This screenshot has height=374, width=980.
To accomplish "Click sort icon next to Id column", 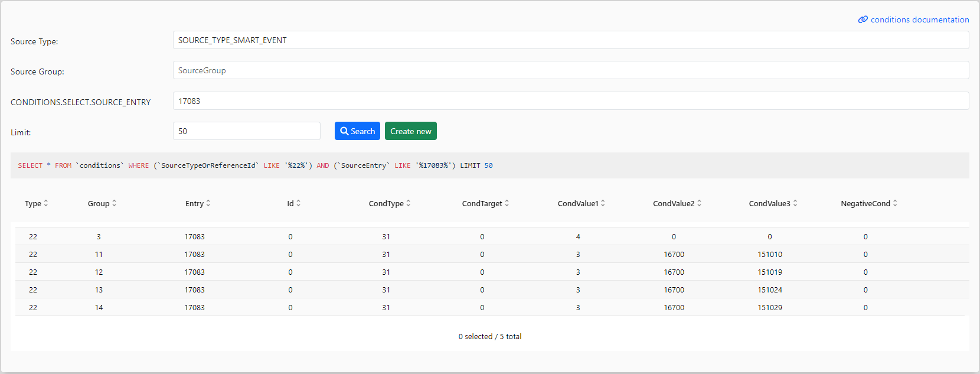I will 298,203.
